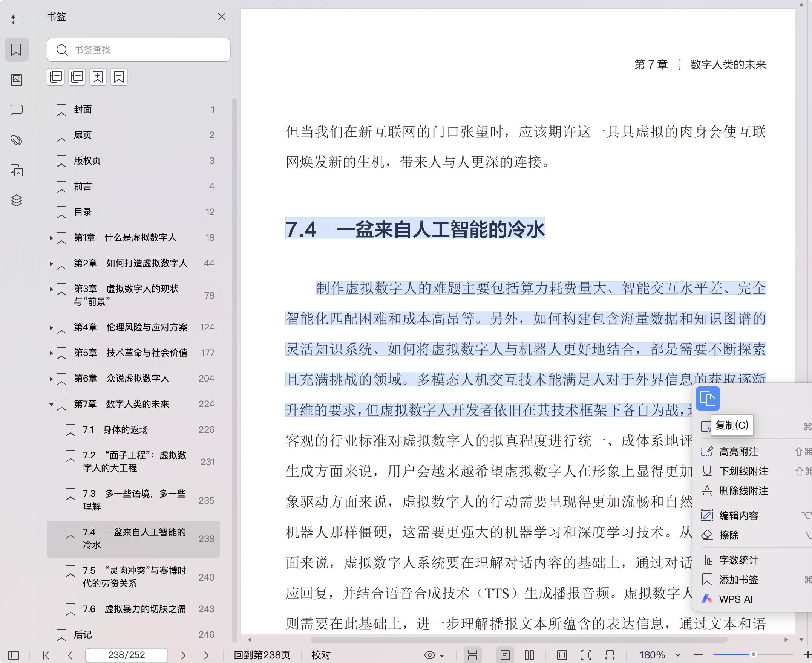Collapse 第7章 数字人类的未来
Screen dimensions: 812x663
(51, 404)
